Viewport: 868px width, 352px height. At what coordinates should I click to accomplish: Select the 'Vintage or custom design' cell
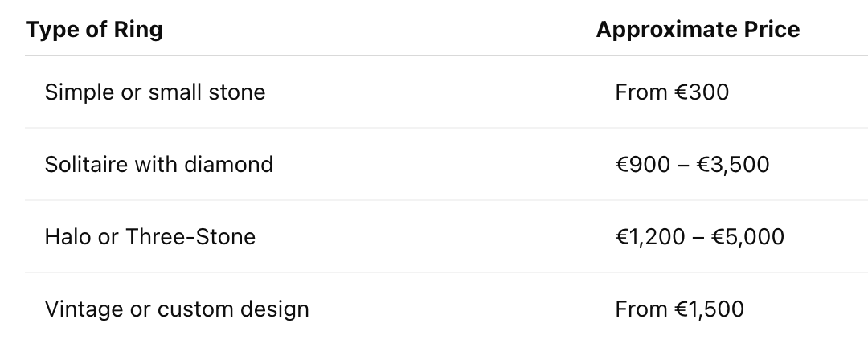tap(177, 309)
